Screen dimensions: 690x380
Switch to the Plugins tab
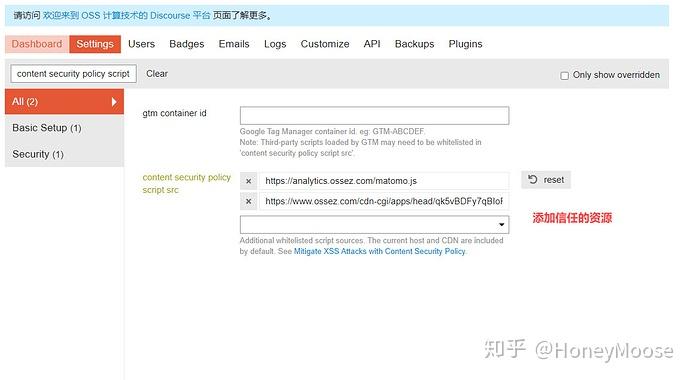[x=466, y=44]
